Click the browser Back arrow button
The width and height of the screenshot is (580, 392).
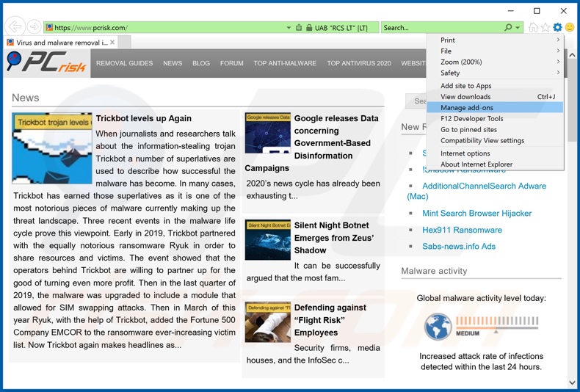point(15,27)
